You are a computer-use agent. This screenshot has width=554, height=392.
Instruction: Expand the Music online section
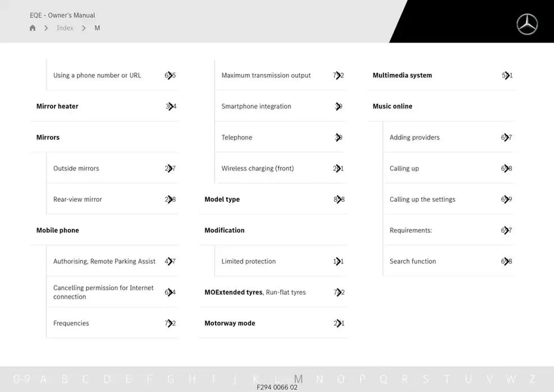click(x=392, y=106)
